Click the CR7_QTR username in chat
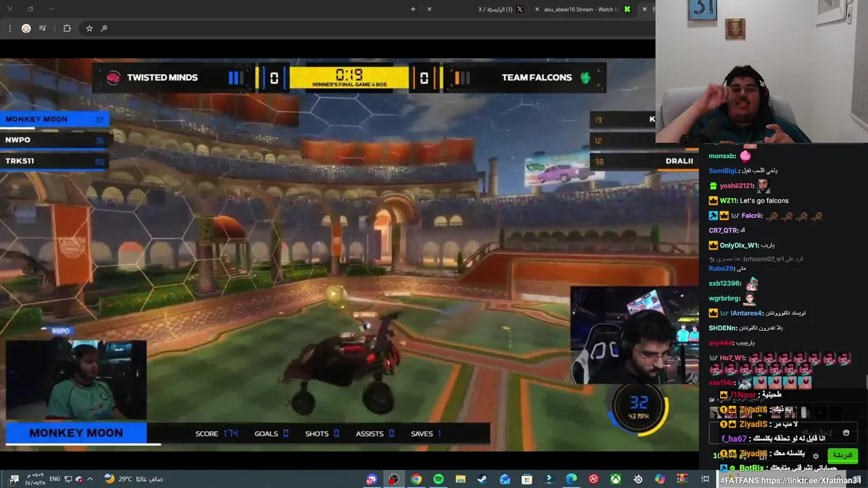The height and width of the screenshot is (488, 868). 724,230
